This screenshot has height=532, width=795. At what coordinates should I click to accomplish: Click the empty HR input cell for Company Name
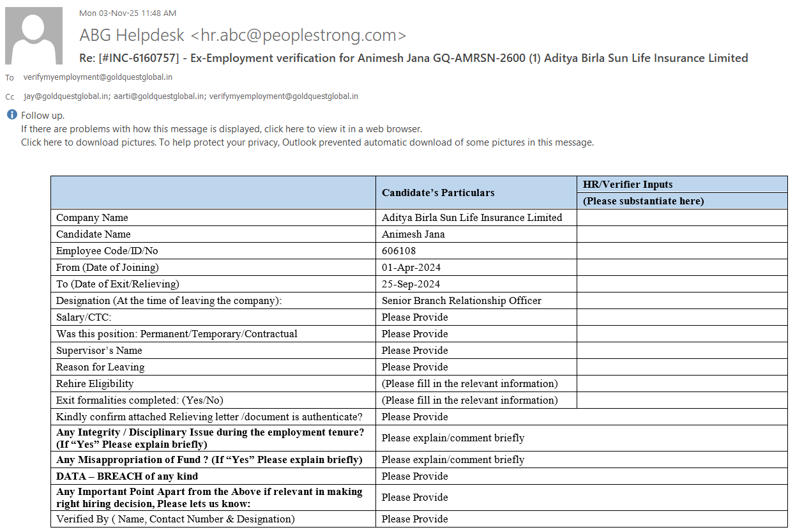coord(681,218)
